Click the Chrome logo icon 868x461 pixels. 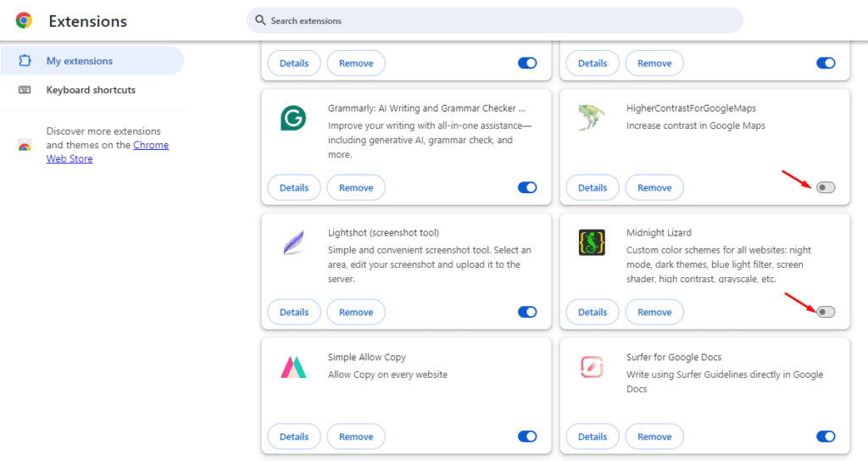(24, 21)
